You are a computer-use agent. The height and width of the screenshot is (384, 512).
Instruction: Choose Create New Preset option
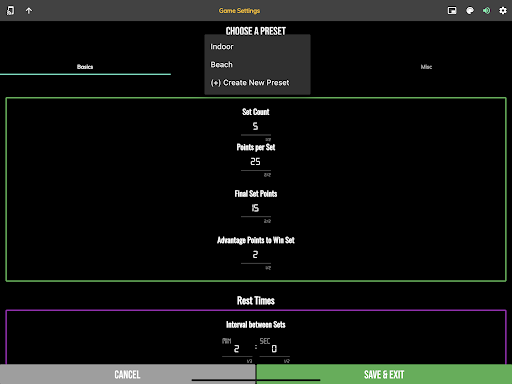[x=257, y=83]
